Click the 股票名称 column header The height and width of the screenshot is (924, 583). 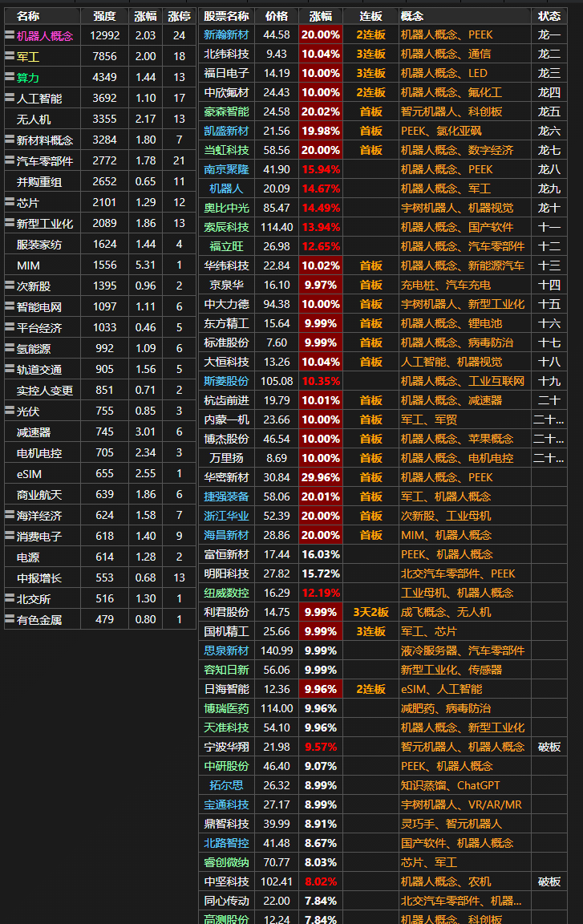[226, 16]
